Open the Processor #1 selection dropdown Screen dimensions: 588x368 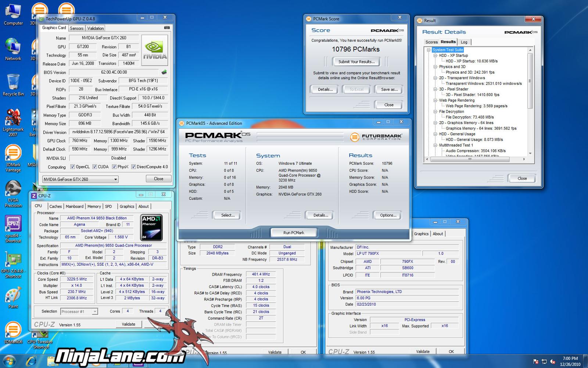[79, 311]
